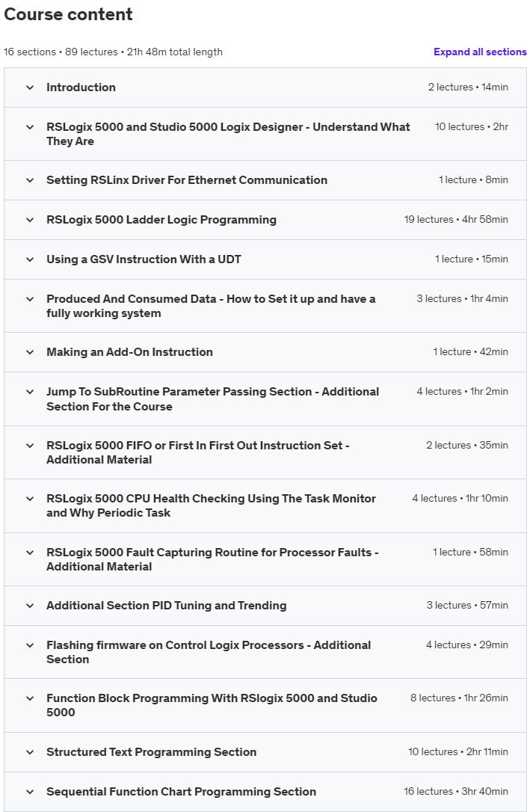Expand the Introduction section chevron
Screen dimensions: 527x812
pos(30,87)
